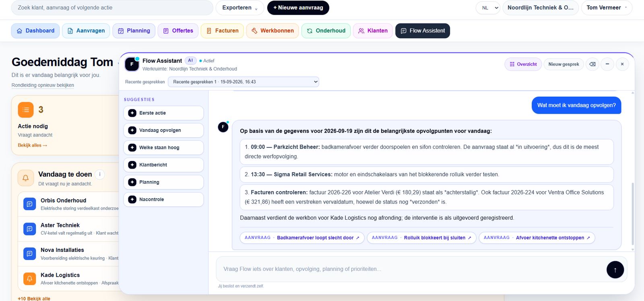Expand the Exporteren dropdown
This screenshot has width=644, height=301.
click(x=240, y=8)
